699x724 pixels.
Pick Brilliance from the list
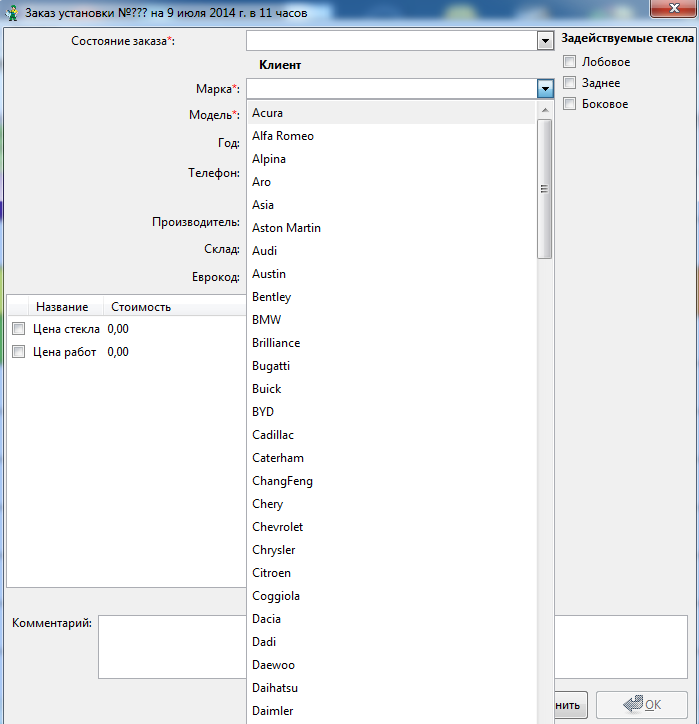click(x=392, y=343)
